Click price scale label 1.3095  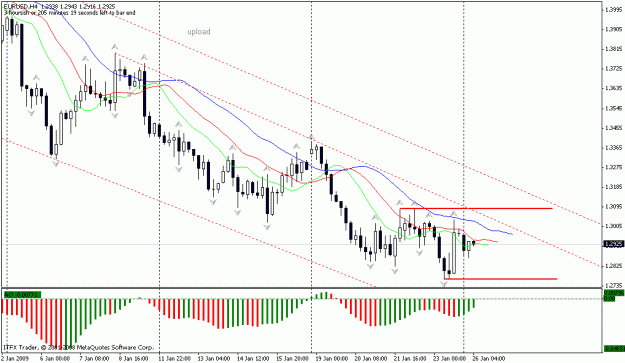(x=614, y=206)
